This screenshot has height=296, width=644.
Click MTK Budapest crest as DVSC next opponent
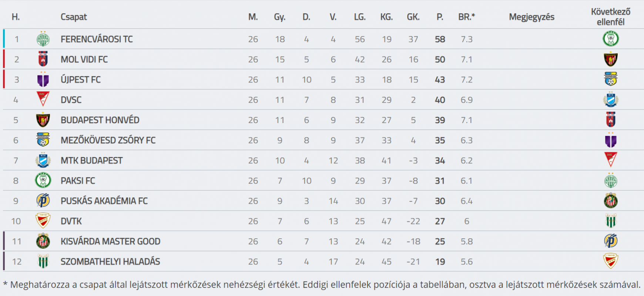[x=611, y=99]
